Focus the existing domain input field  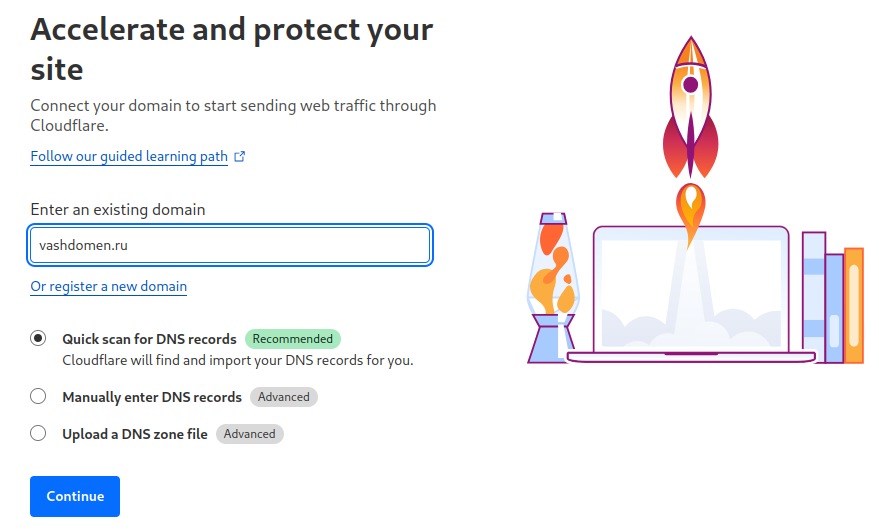(x=230, y=245)
